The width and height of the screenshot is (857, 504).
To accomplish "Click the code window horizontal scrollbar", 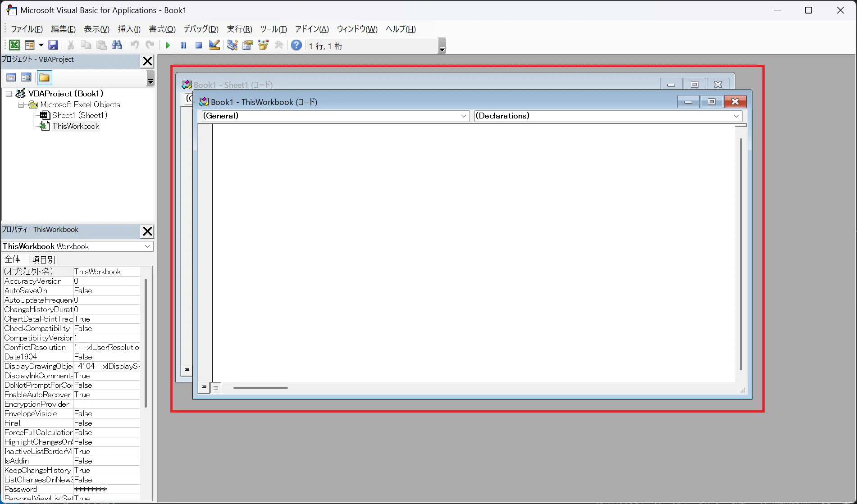I will (260, 388).
